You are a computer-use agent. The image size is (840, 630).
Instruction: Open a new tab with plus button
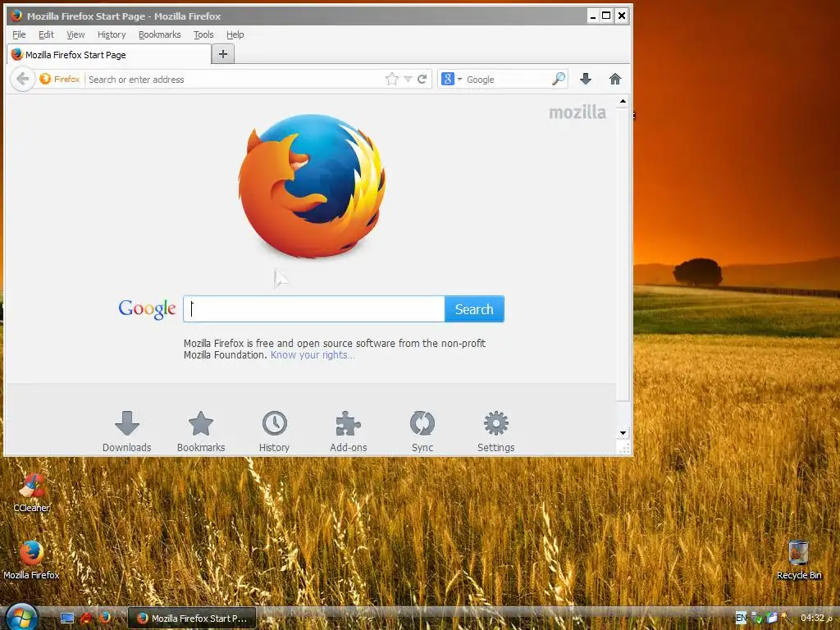coord(223,54)
